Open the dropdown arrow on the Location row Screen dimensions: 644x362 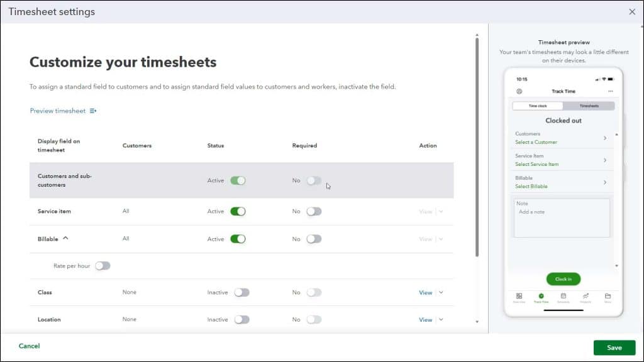pyautogui.click(x=440, y=319)
